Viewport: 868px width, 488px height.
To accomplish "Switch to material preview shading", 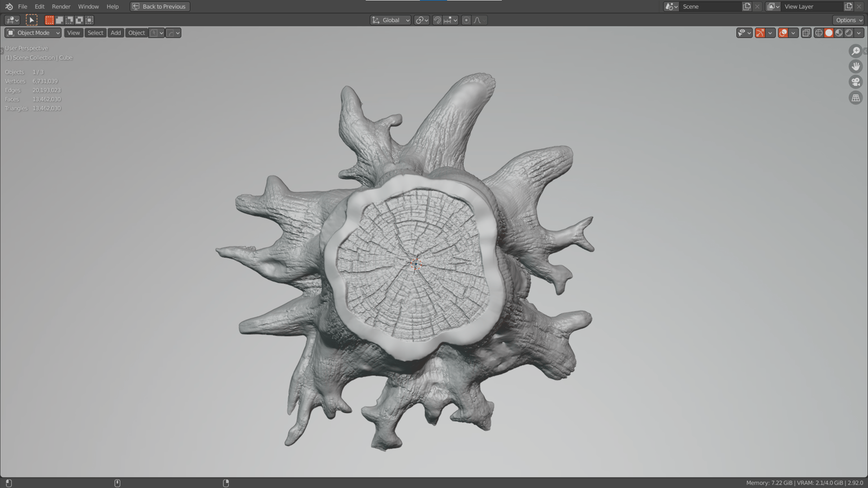I will (839, 33).
